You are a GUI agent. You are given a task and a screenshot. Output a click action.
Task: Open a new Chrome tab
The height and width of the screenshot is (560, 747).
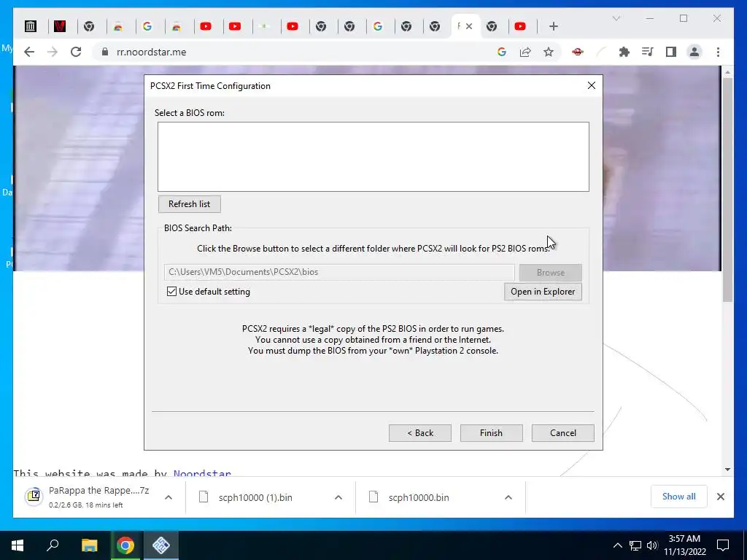tap(553, 26)
